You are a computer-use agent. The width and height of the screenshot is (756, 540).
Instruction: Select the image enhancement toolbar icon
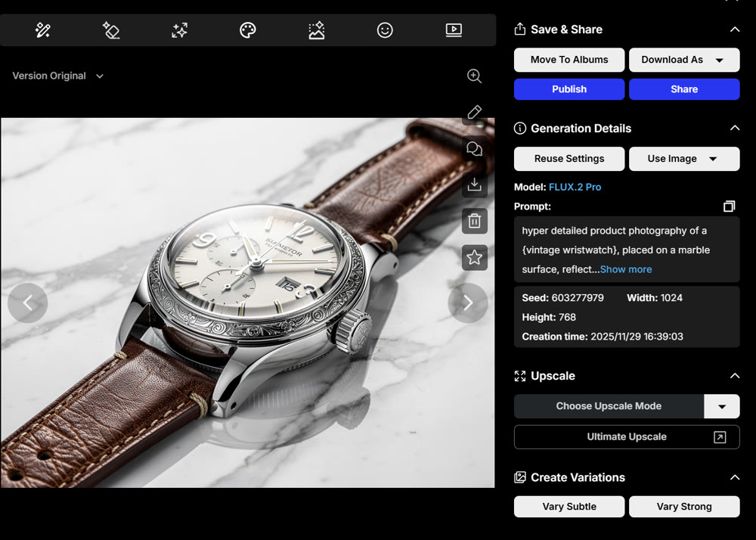tap(316, 30)
